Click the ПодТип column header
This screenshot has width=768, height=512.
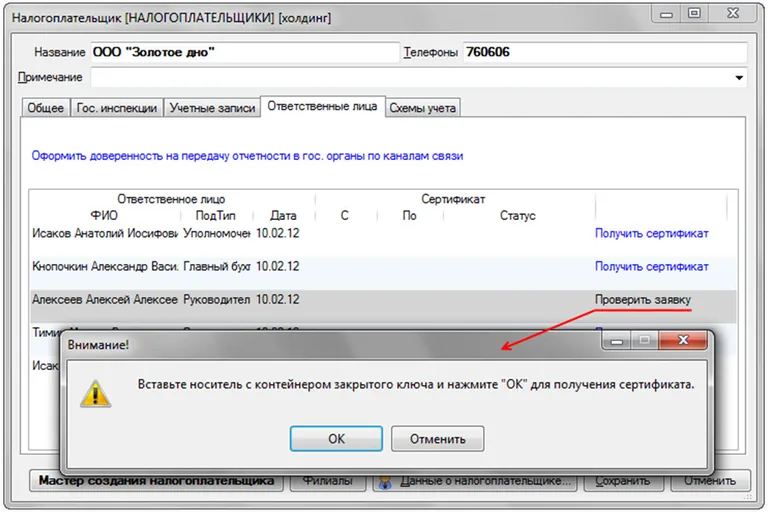pyautogui.click(x=216, y=216)
